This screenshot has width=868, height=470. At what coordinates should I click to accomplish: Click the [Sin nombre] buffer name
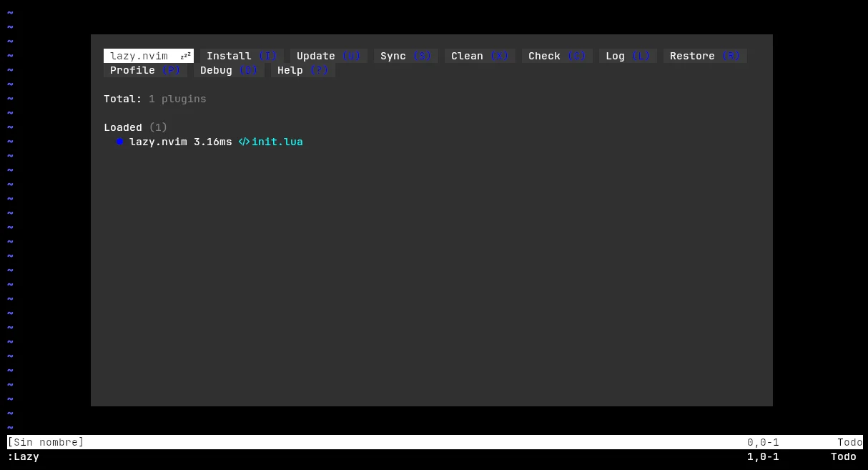pos(46,442)
